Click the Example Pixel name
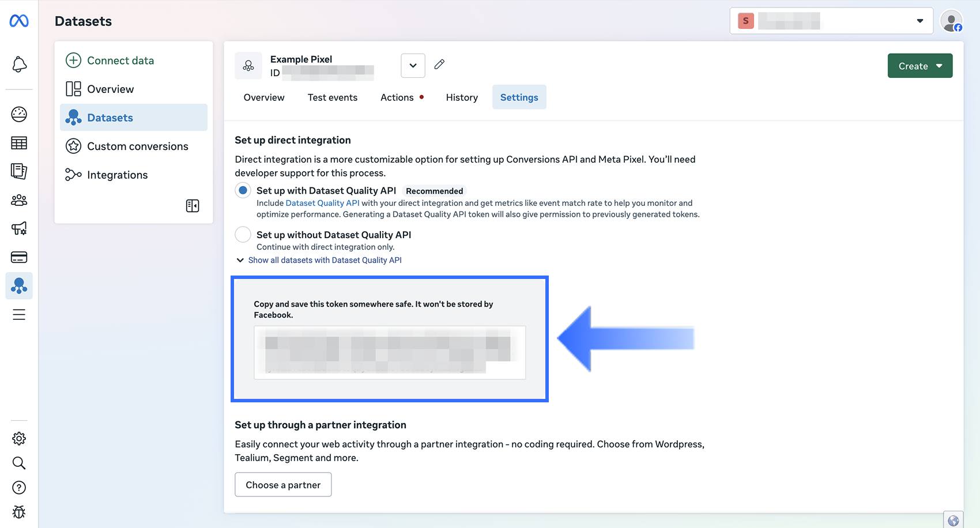 301,59
